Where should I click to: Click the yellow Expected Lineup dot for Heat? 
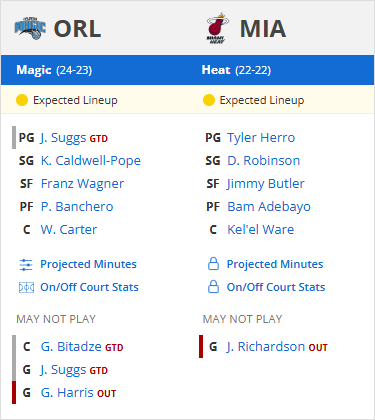[209, 100]
